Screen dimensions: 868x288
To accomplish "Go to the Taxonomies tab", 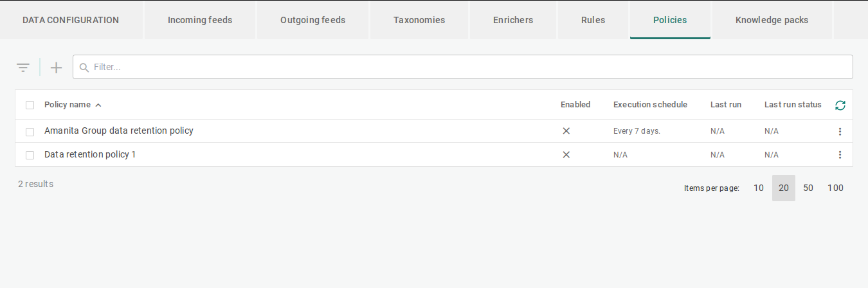I will [x=419, y=20].
